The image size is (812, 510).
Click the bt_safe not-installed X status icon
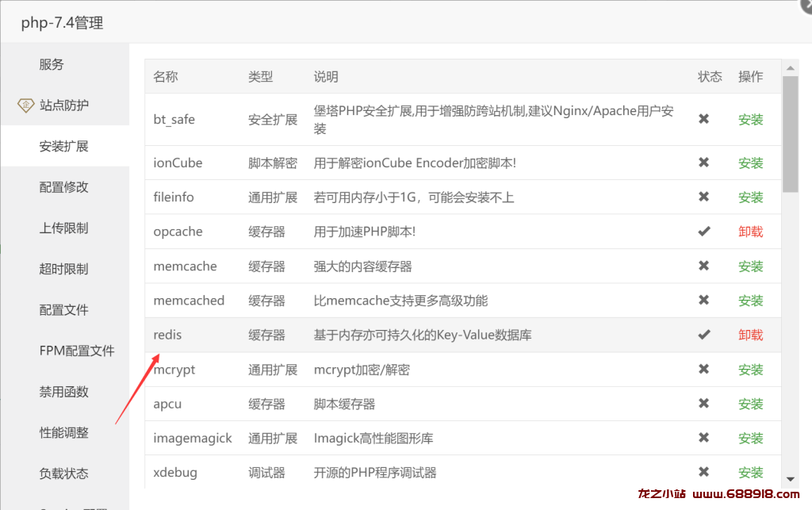704,119
